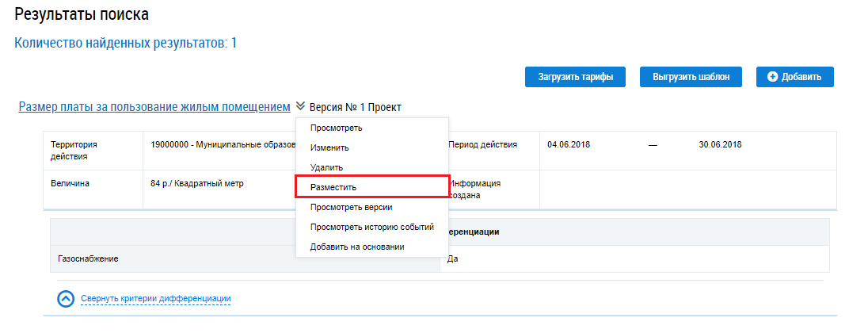This screenshot has width=868, height=333.
Task: Open Просмотреть версии from the menu
Action: tap(352, 207)
